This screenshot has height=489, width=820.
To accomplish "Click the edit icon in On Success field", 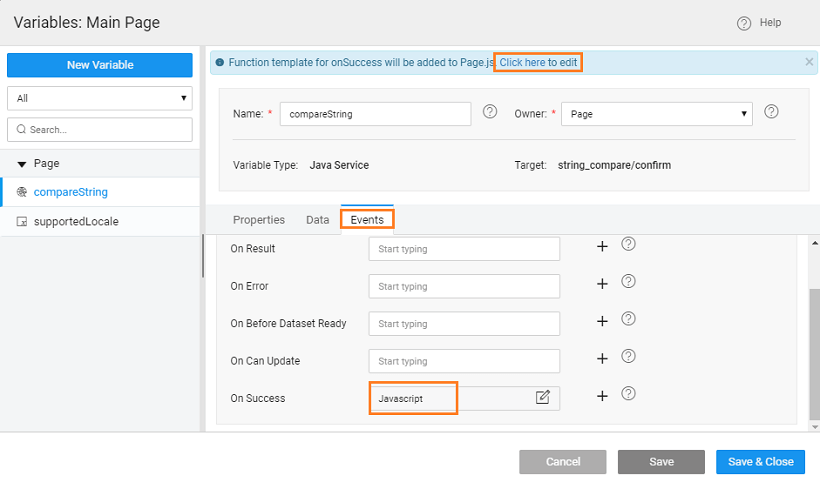I will (x=543, y=397).
